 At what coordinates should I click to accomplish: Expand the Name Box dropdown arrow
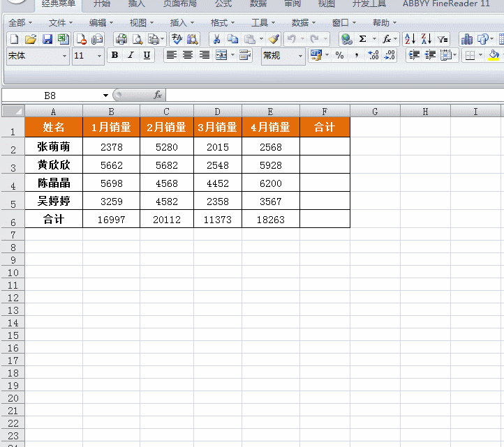point(105,96)
